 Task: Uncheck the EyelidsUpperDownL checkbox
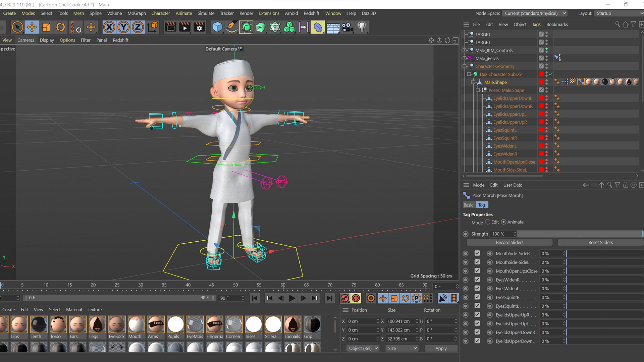pyautogui.click(x=477, y=341)
